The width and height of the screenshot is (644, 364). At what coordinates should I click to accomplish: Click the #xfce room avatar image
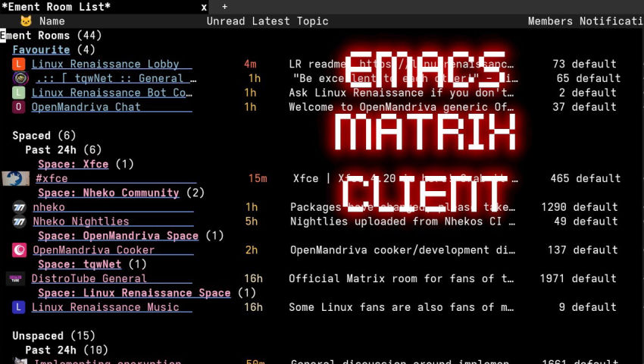tap(16, 179)
